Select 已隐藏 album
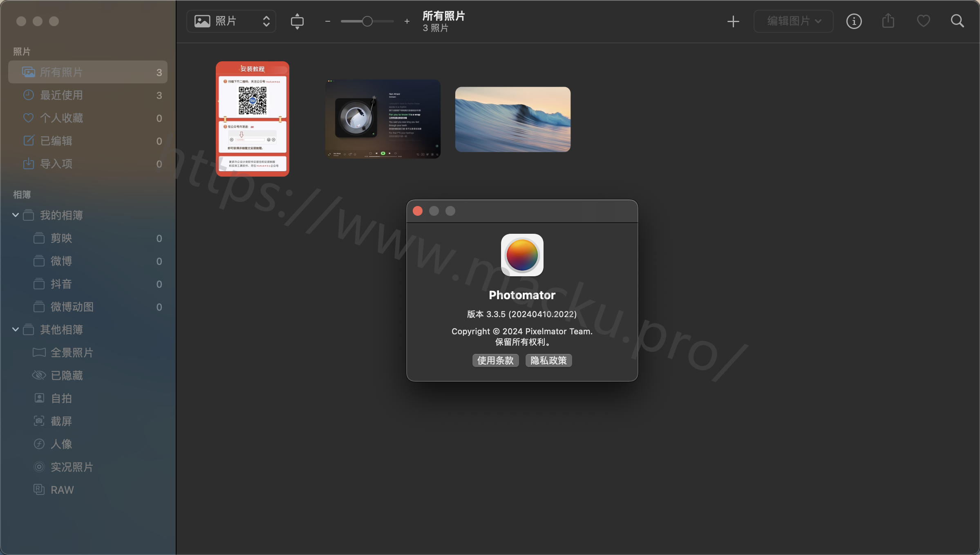 pos(88,376)
